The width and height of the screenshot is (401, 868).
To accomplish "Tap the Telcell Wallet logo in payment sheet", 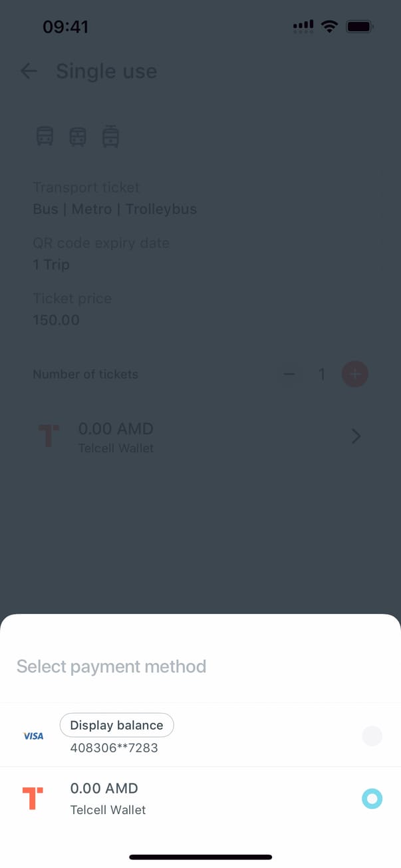I will pos(33,798).
